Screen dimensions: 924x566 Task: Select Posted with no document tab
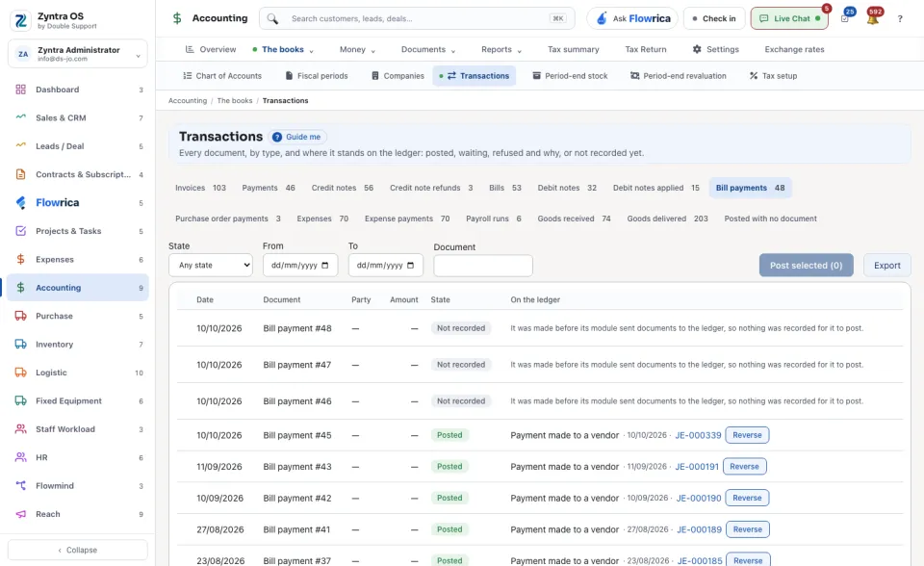770,219
